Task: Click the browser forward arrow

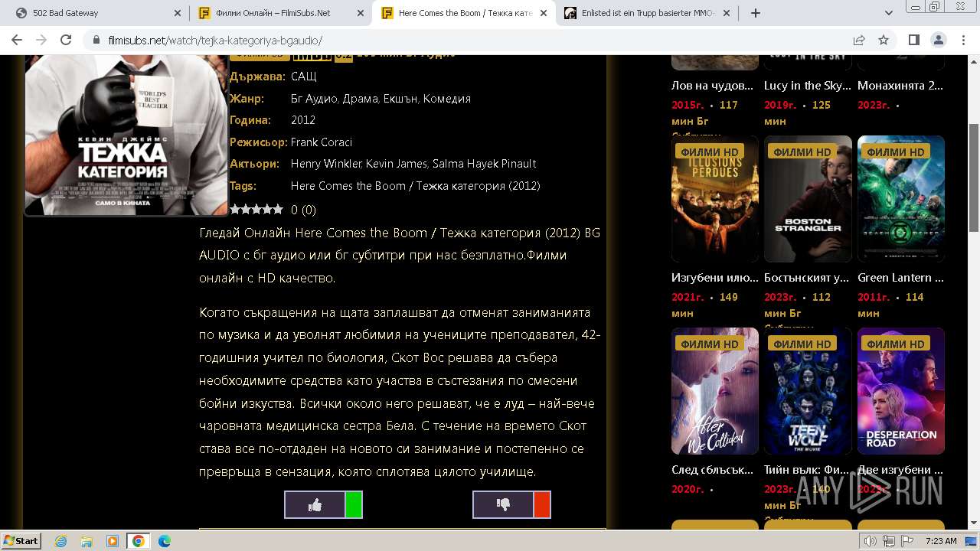Action: [41, 40]
